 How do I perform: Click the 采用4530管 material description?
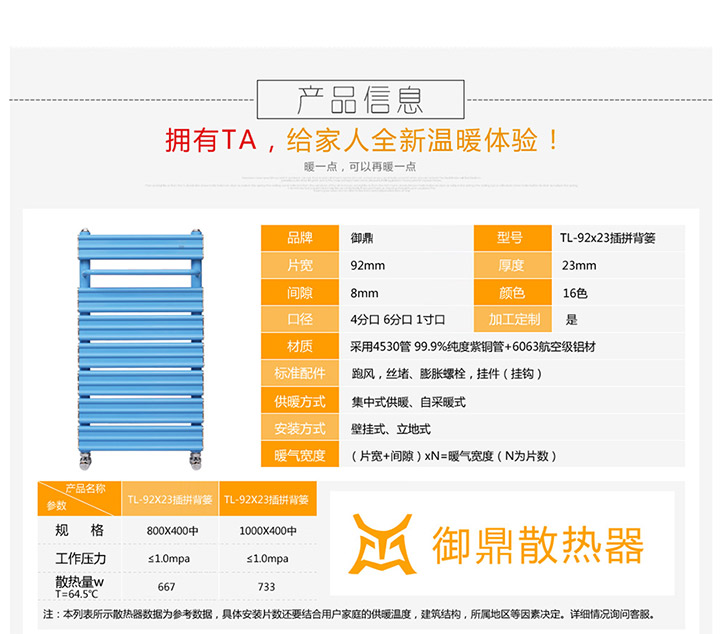(472, 347)
